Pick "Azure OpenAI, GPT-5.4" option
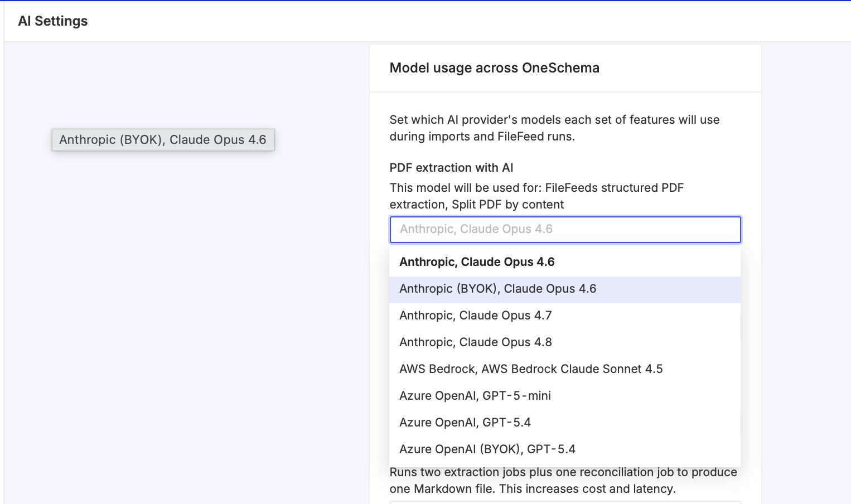 click(564, 423)
